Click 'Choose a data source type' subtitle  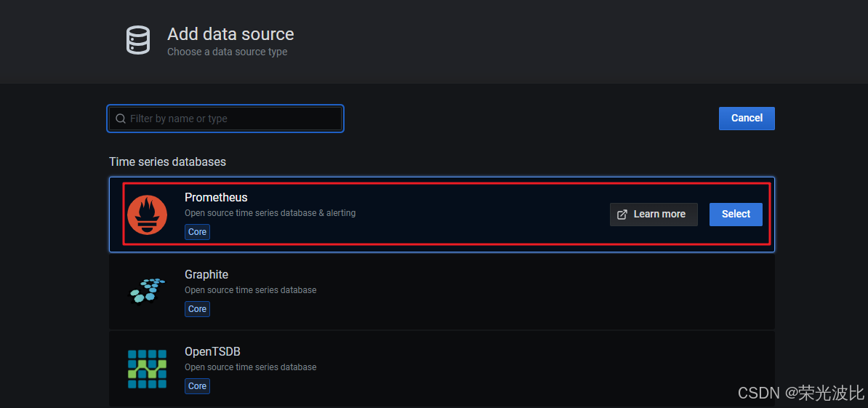coord(228,52)
